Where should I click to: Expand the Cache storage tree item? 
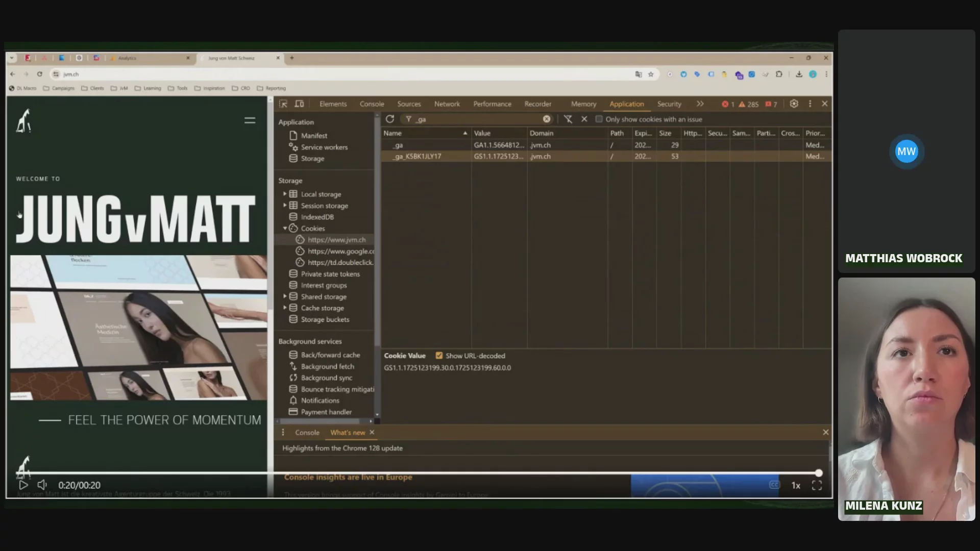pyautogui.click(x=285, y=308)
